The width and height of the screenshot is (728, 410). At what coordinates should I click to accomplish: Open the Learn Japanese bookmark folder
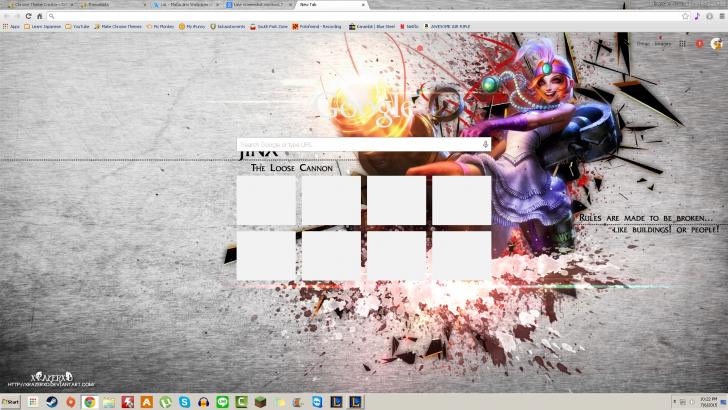pos(43,26)
